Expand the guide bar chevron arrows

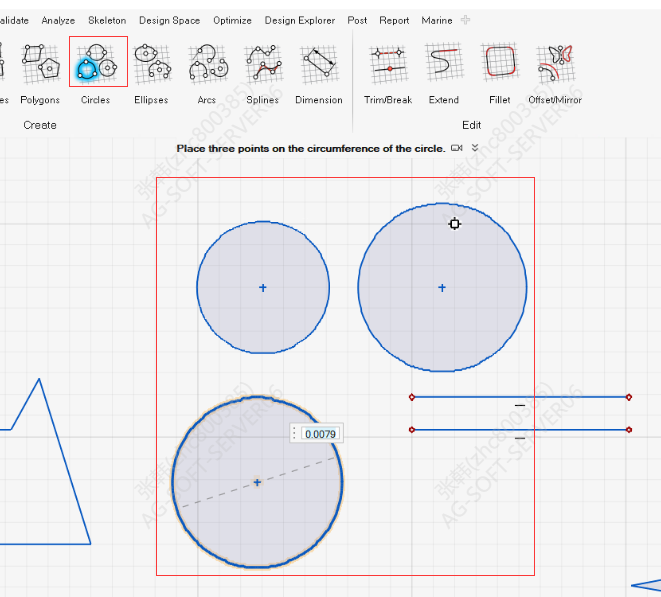pyautogui.click(x=475, y=148)
